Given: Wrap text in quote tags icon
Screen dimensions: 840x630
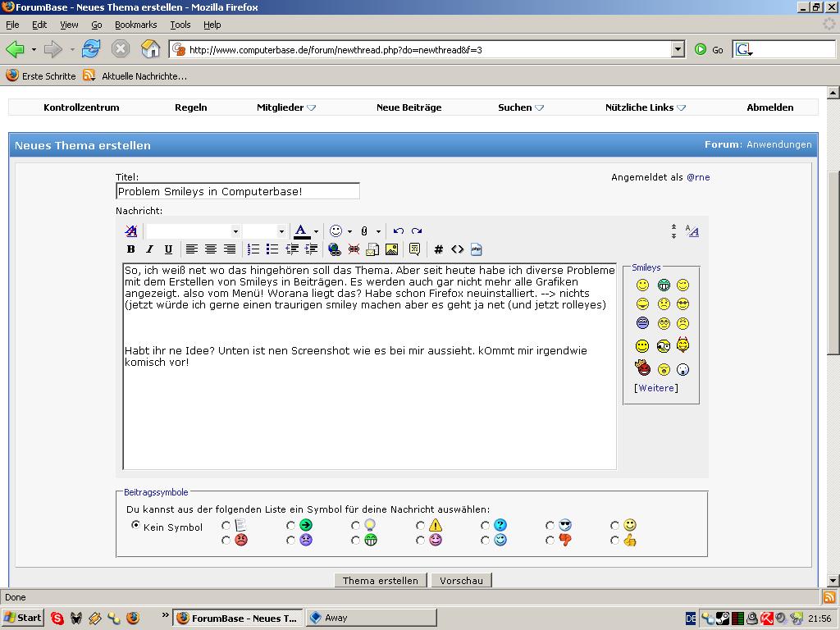Looking at the screenshot, I should tap(414, 249).
